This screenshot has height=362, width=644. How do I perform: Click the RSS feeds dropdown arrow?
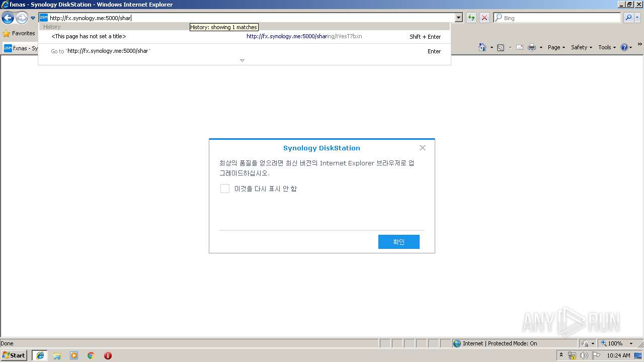pyautogui.click(x=510, y=47)
